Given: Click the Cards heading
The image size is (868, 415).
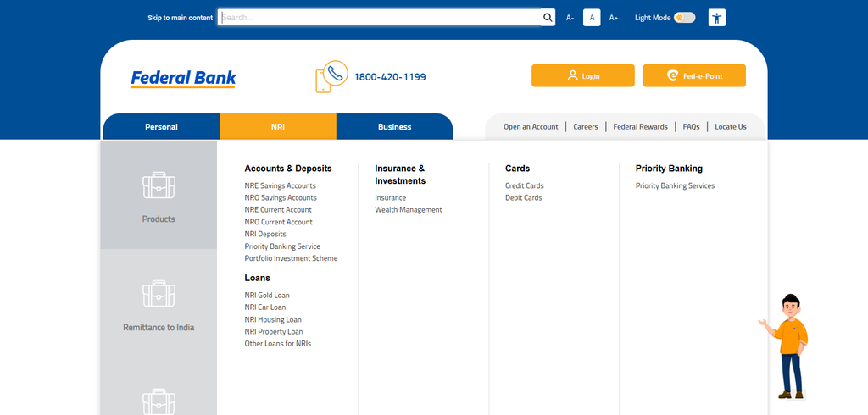Looking at the screenshot, I should (x=518, y=169).
